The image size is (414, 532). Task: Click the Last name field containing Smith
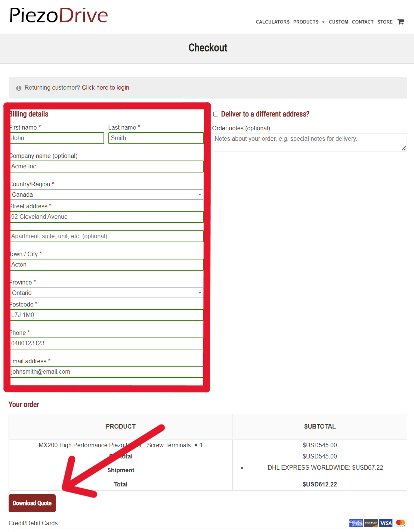point(156,138)
